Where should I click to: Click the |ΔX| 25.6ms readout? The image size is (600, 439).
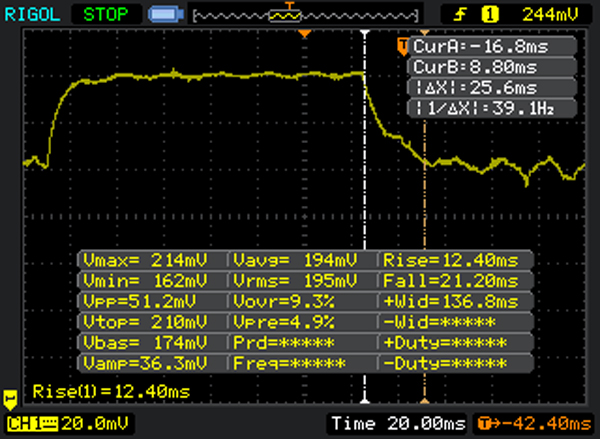(x=492, y=88)
